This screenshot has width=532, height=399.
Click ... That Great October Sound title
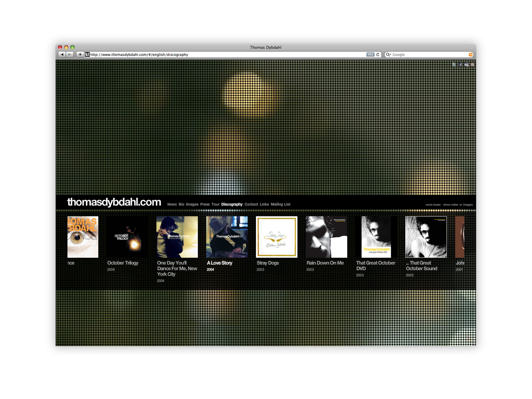tap(422, 266)
